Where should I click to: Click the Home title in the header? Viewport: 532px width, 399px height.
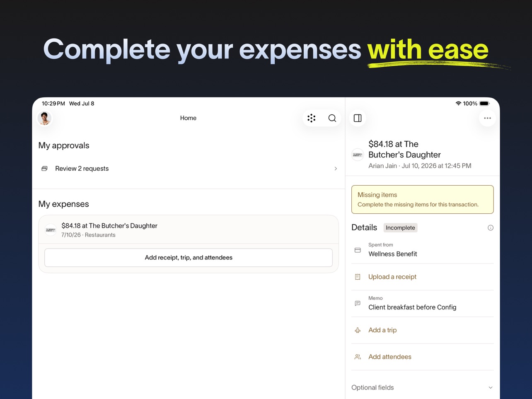(188, 118)
